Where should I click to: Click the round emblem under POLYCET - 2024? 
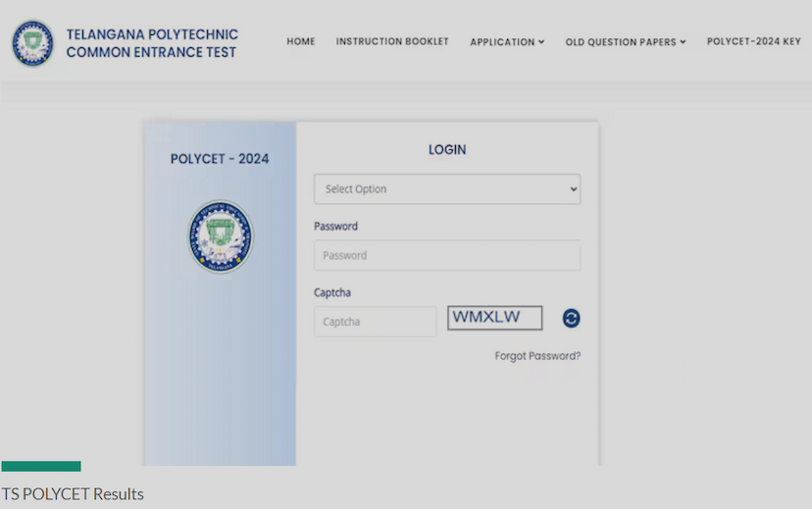click(x=220, y=236)
